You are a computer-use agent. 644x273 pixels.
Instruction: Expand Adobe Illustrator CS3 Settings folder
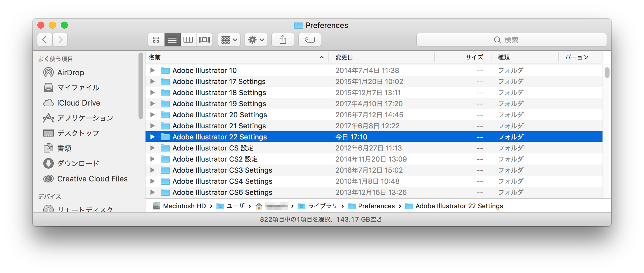click(152, 170)
